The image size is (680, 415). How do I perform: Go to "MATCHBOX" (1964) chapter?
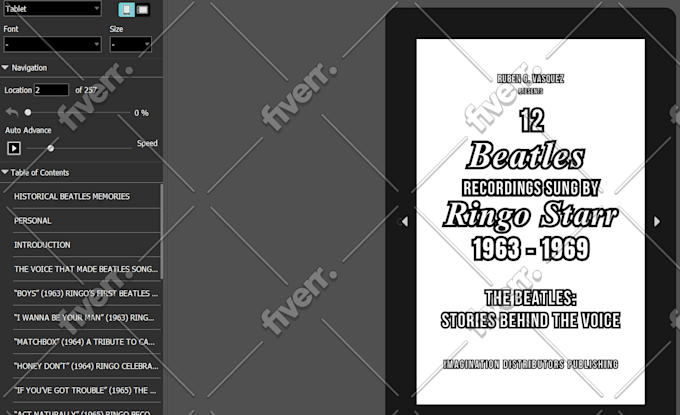pos(84,342)
